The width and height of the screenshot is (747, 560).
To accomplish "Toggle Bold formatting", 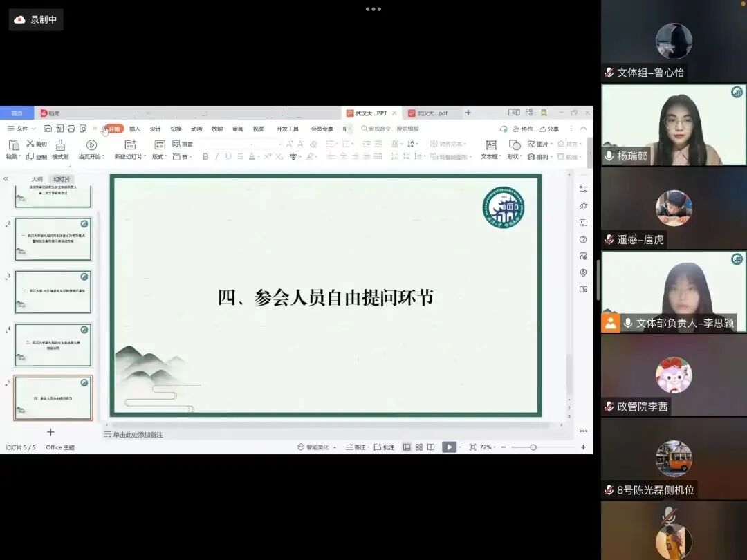I will (x=205, y=157).
